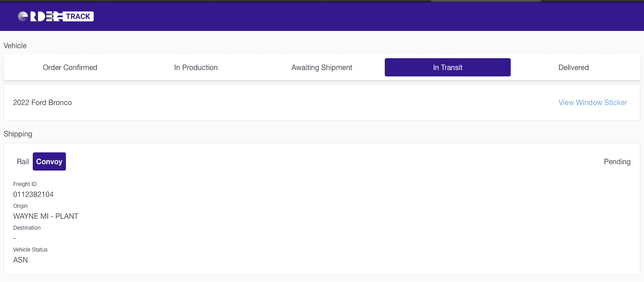
Task: Click the OrderTrack logo
Action: point(56,16)
